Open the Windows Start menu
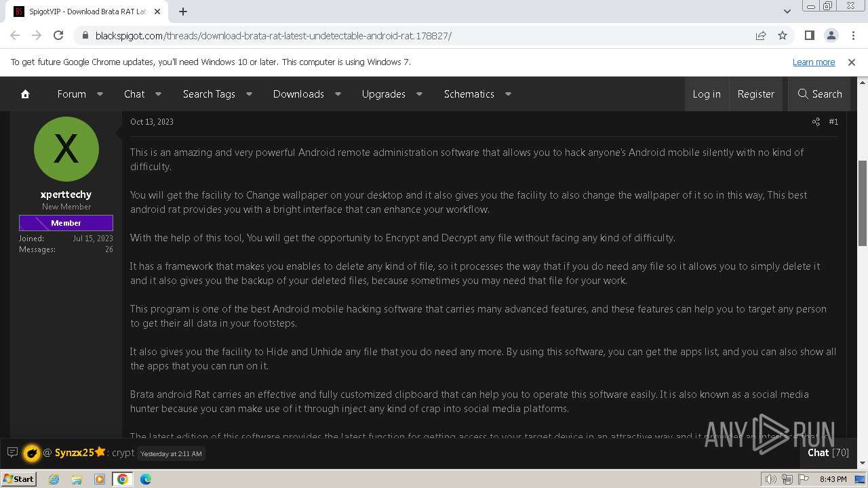Viewport: 868px width, 488px height. tap(18, 479)
